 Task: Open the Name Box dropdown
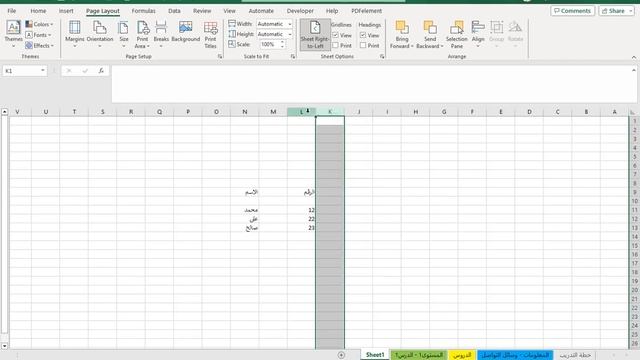(43, 71)
